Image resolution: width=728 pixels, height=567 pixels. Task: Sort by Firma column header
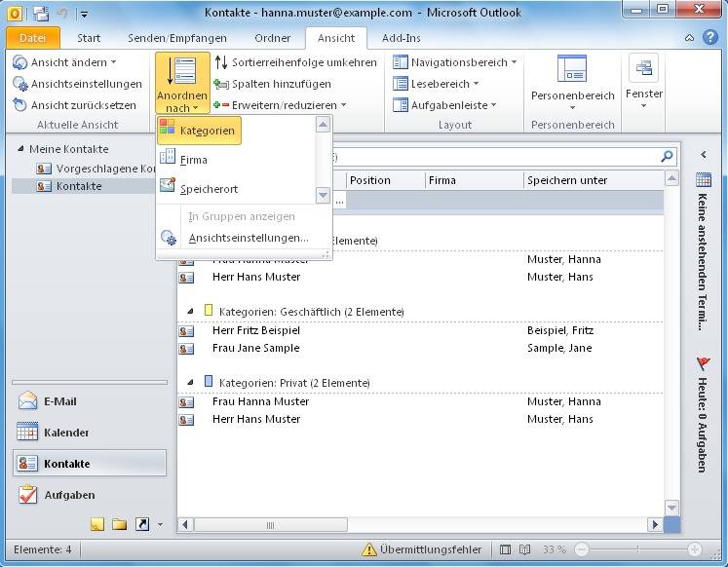pos(474,180)
